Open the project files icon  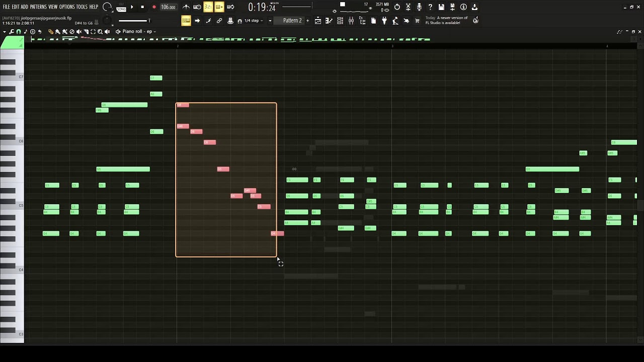pos(373,21)
